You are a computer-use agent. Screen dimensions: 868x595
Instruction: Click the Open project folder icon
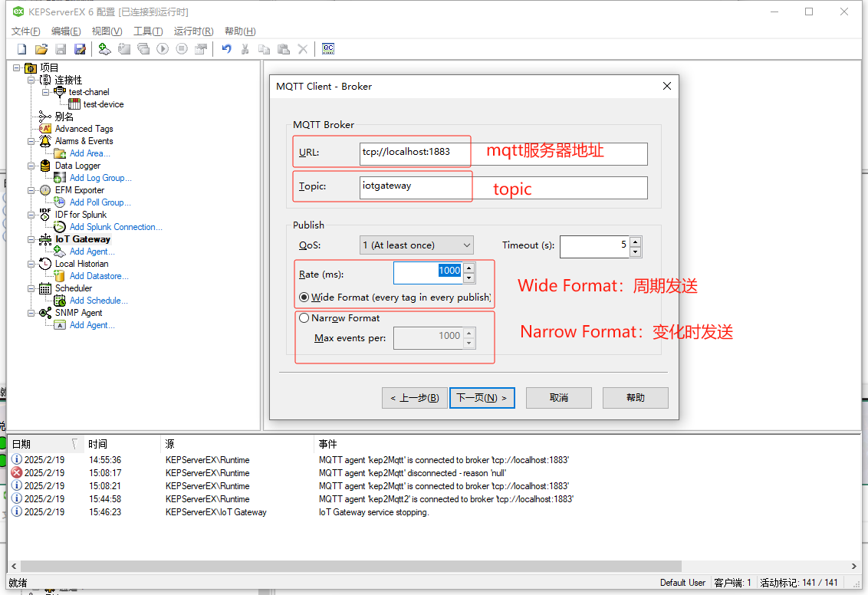[x=41, y=49]
